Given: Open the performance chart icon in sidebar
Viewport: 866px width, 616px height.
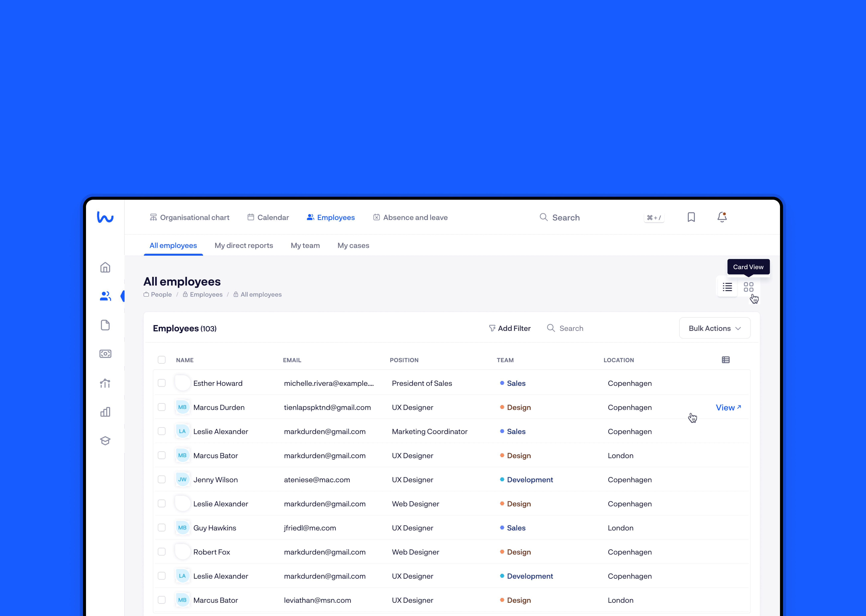Looking at the screenshot, I should coord(105,383).
